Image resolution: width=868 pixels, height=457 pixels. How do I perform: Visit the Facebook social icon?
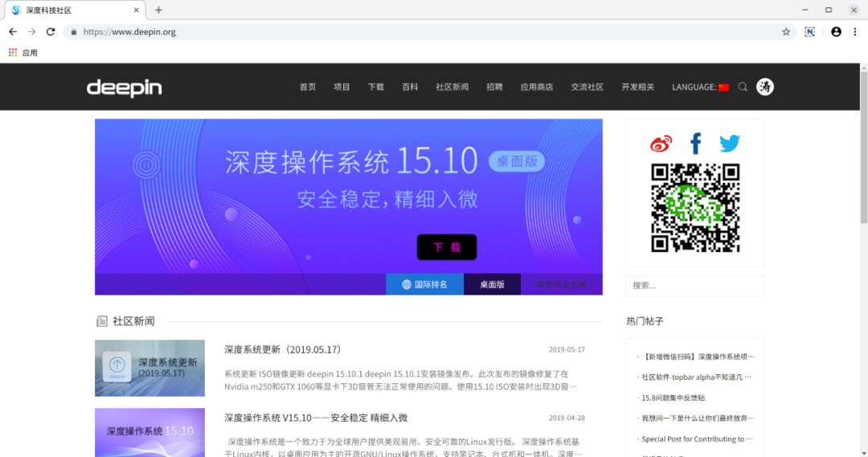tap(696, 144)
